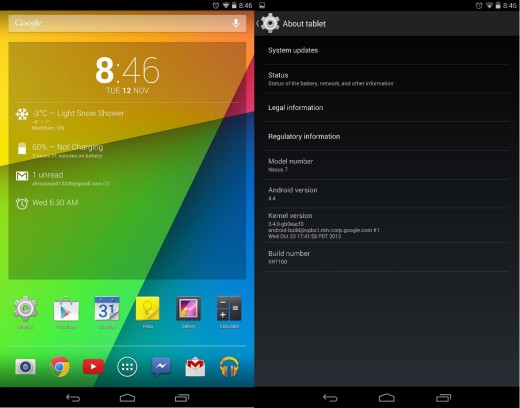Tap the Google search bar

[127, 23]
